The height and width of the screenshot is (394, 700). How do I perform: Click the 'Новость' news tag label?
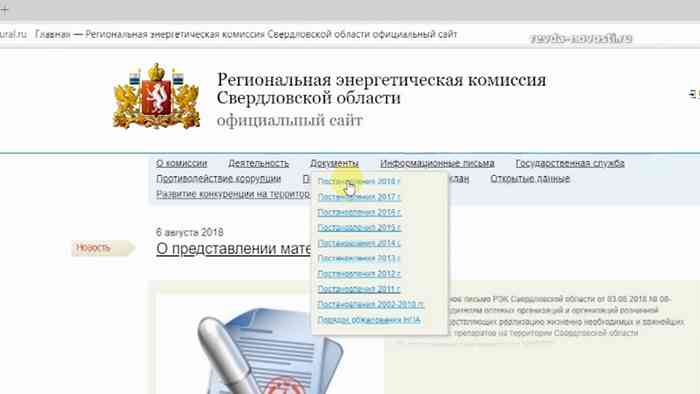[103, 248]
